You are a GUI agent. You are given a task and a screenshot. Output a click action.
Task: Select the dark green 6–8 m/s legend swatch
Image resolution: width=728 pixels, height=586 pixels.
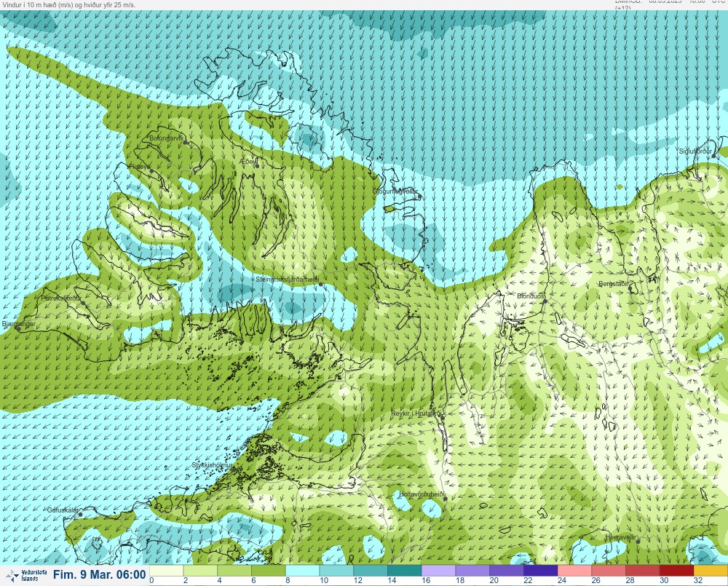pyautogui.click(x=269, y=570)
